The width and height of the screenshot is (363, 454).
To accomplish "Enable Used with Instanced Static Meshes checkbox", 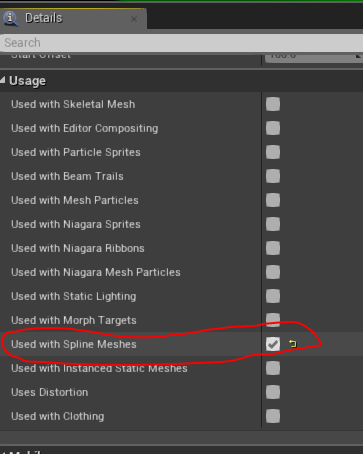I will pyautogui.click(x=273, y=368).
